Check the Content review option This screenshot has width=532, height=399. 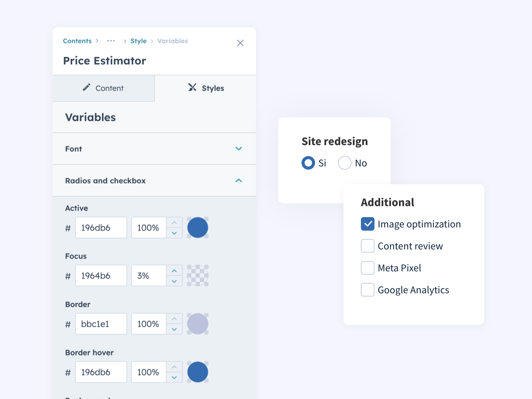point(367,246)
